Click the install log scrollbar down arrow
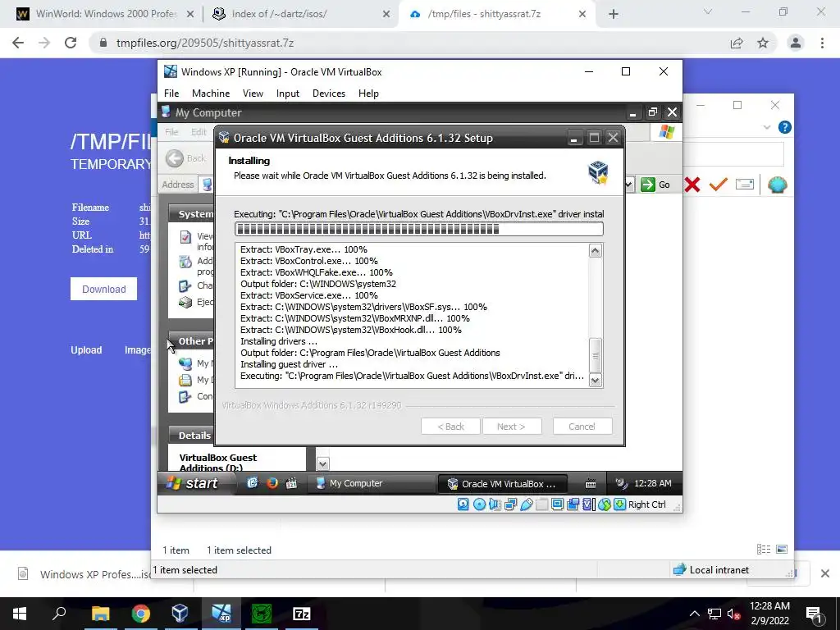 click(596, 380)
